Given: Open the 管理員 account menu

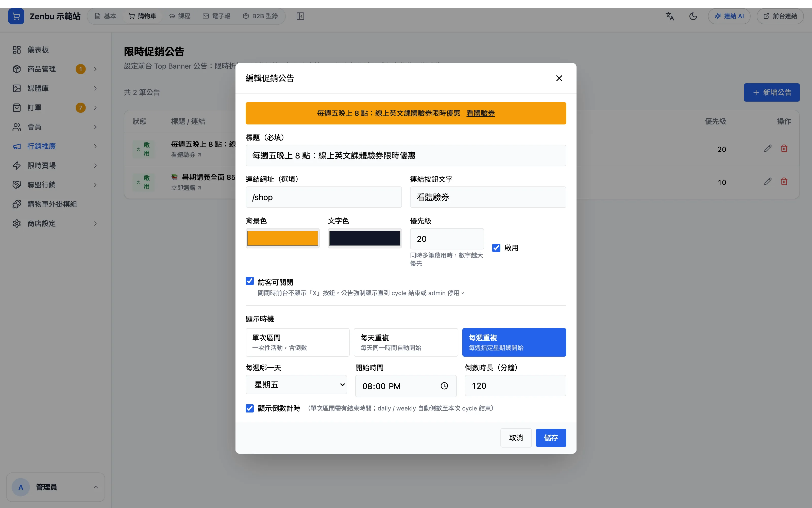Looking at the screenshot, I should [x=55, y=487].
